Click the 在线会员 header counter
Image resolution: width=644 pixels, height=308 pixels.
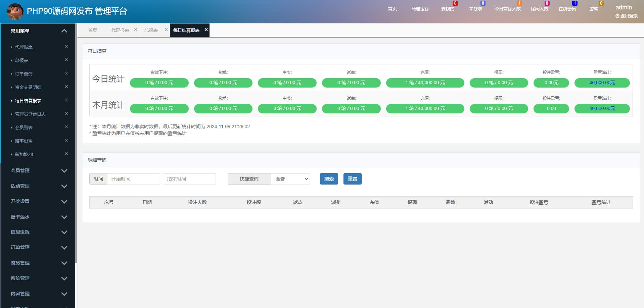[x=567, y=9]
